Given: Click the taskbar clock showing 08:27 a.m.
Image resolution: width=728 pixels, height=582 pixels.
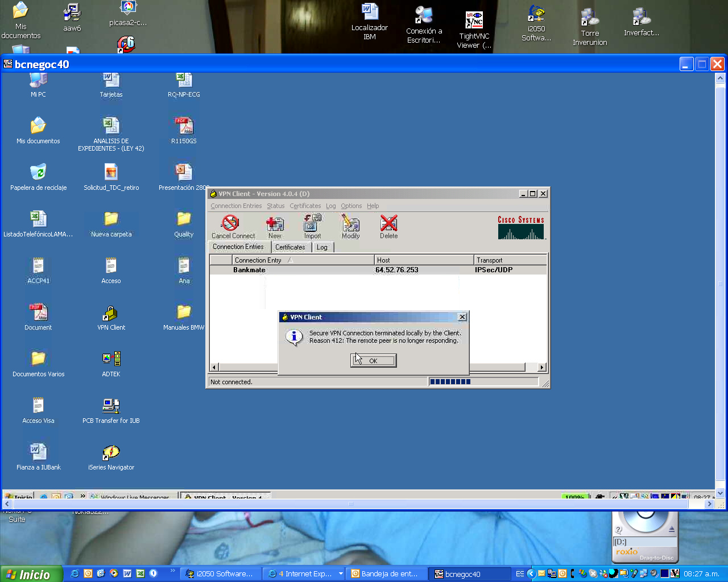Looking at the screenshot, I should tap(701, 573).
